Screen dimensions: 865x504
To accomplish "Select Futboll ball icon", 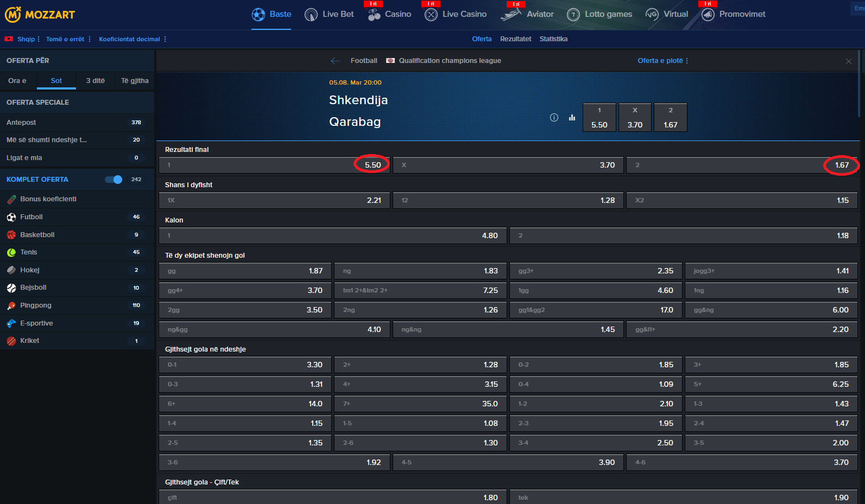I will pyautogui.click(x=11, y=218).
